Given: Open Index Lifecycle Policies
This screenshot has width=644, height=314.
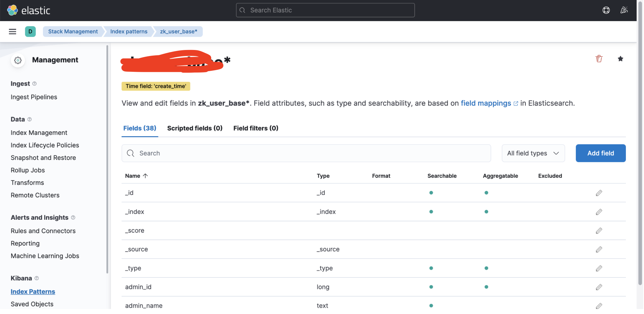Looking at the screenshot, I should coord(45,145).
